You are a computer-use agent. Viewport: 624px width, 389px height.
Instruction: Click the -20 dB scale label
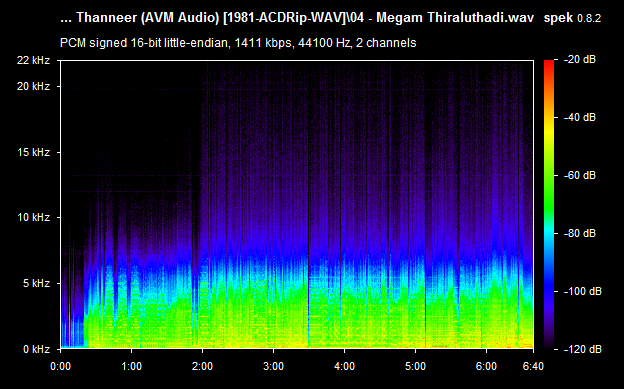pyautogui.click(x=580, y=60)
